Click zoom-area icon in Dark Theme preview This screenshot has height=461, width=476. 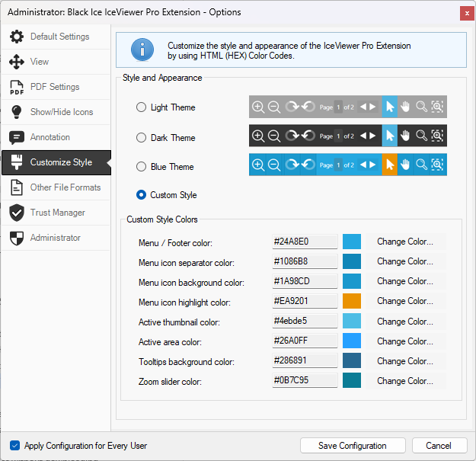pyautogui.click(x=437, y=136)
